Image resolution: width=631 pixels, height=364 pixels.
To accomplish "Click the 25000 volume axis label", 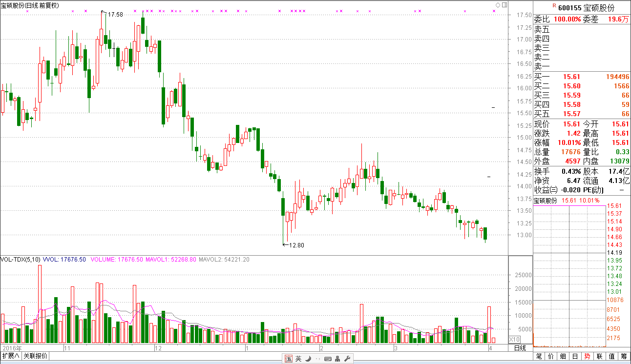I will click(524, 275).
